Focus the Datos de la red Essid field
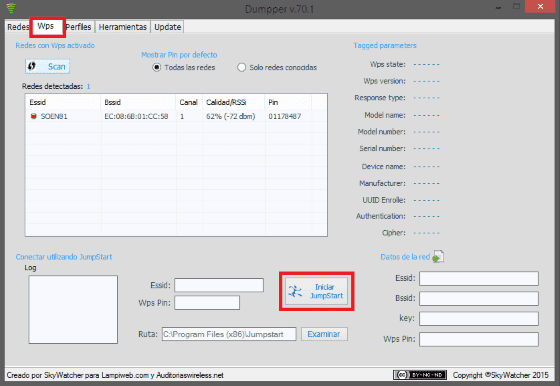The image size is (560, 386). [479, 279]
